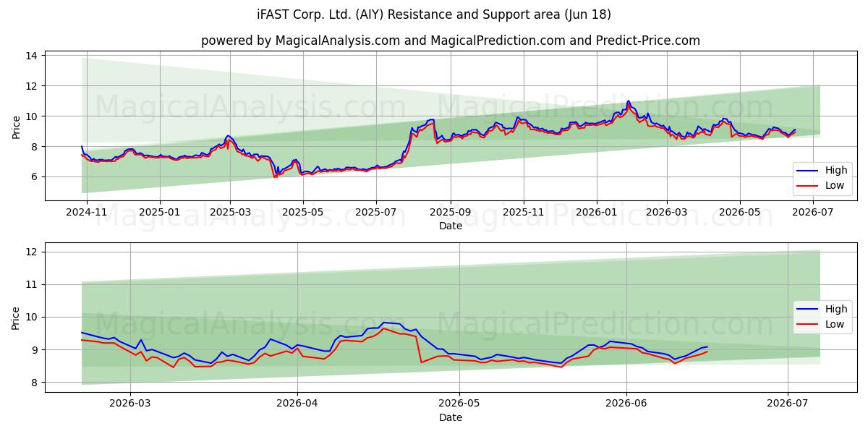Click the 2026-03 date tick on the top chart

(666, 212)
